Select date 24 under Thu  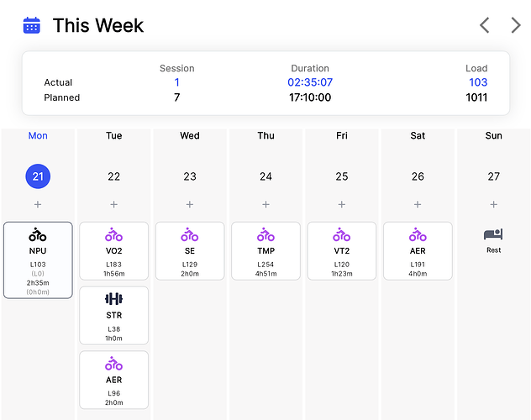(x=265, y=176)
